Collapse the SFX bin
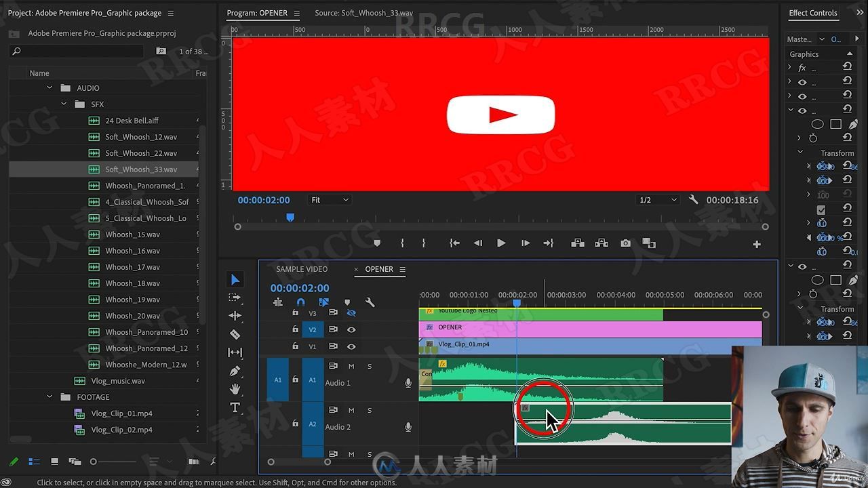 [x=64, y=104]
